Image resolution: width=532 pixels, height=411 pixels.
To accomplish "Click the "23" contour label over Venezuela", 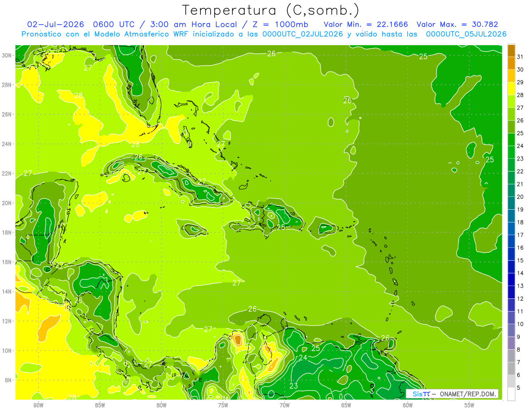I will (x=293, y=386).
